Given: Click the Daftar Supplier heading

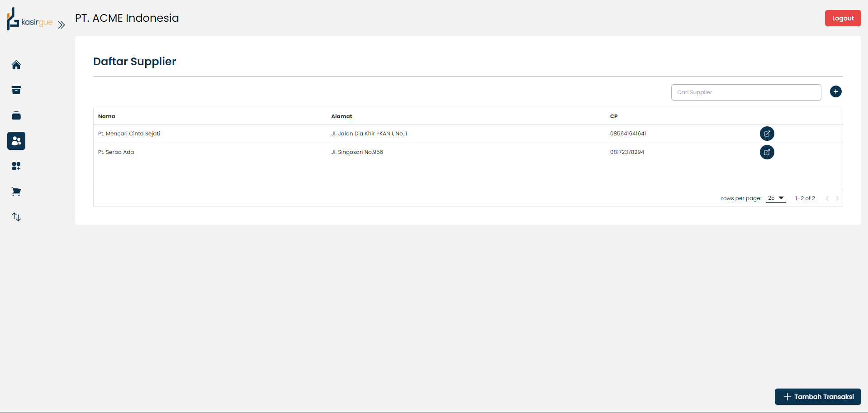Looking at the screenshot, I should tap(135, 62).
